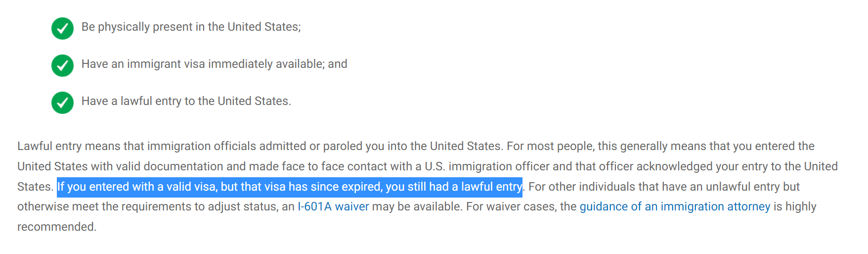Click the green checkmark beside 'Be physically present'
Screen dimensions: 868x254
[62, 28]
